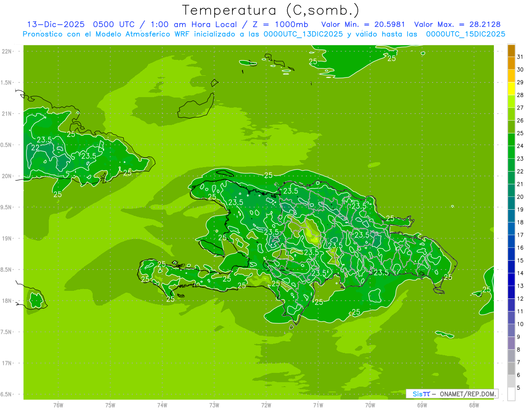This screenshot has height=411, width=532.
Task: Select the init time '0000UTC_13DIC2025'
Action: click(x=303, y=34)
